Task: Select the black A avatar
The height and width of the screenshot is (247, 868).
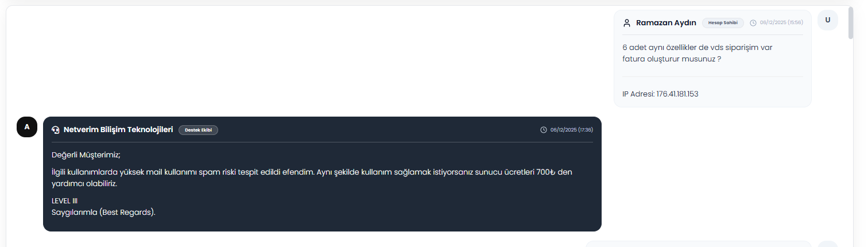Action: (27, 127)
